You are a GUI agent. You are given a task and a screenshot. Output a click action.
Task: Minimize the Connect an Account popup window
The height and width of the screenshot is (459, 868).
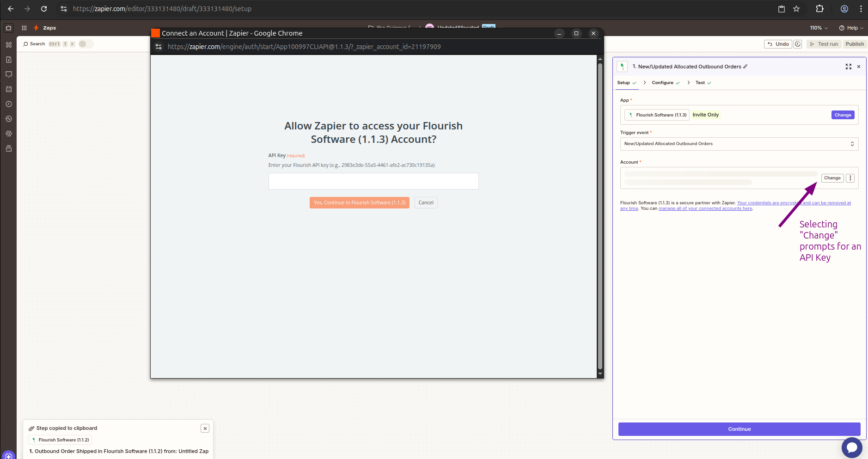pyautogui.click(x=559, y=33)
